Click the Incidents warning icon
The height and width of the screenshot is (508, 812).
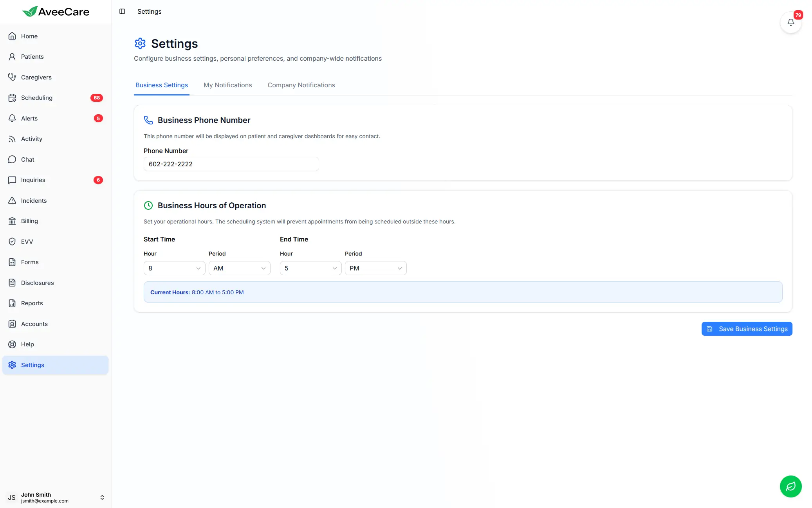pyautogui.click(x=12, y=200)
